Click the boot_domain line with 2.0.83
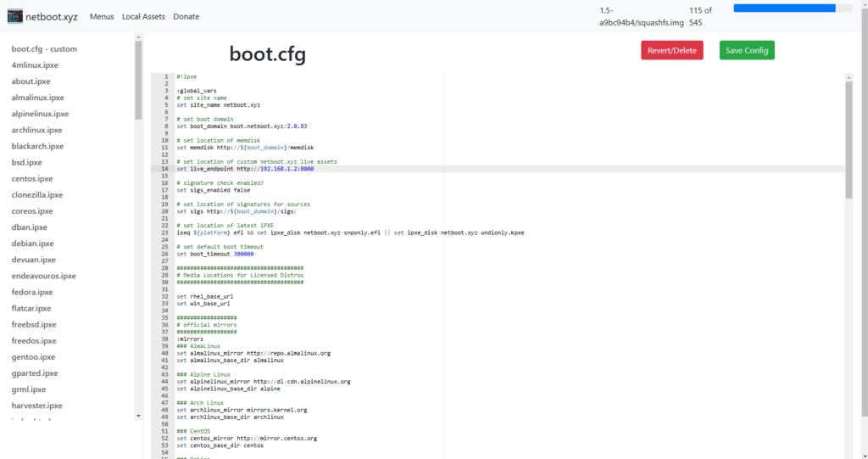This screenshot has height=459, width=868. coord(242,126)
